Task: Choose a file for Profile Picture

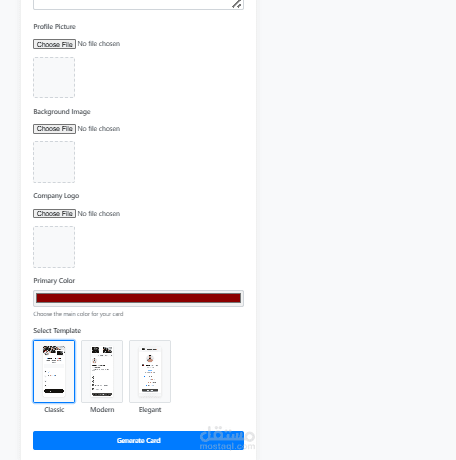Action: pyautogui.click(x=54, y=44)
